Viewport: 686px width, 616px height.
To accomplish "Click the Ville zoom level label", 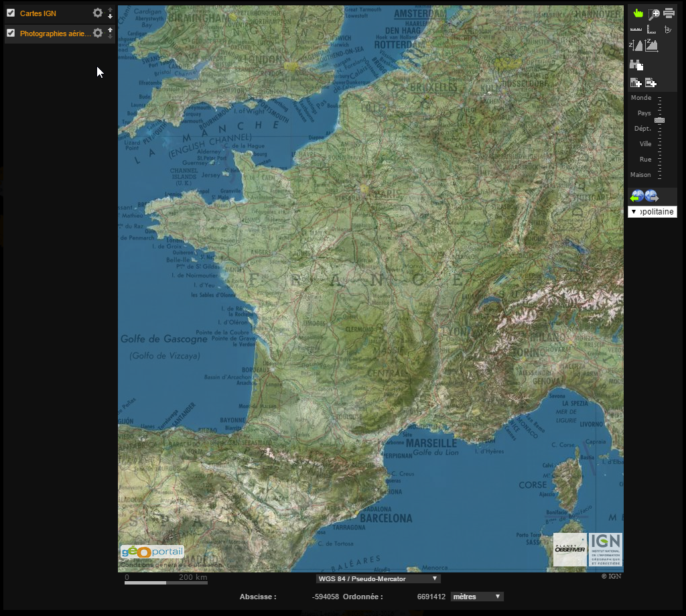I will tap(645, 143).
